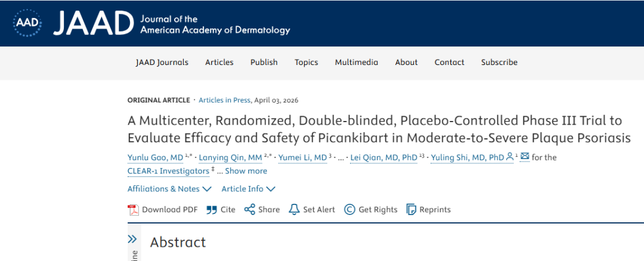Open the Topics menu item
The height and width of the screenshot is (261, 644).
click(x=306, y=63)
